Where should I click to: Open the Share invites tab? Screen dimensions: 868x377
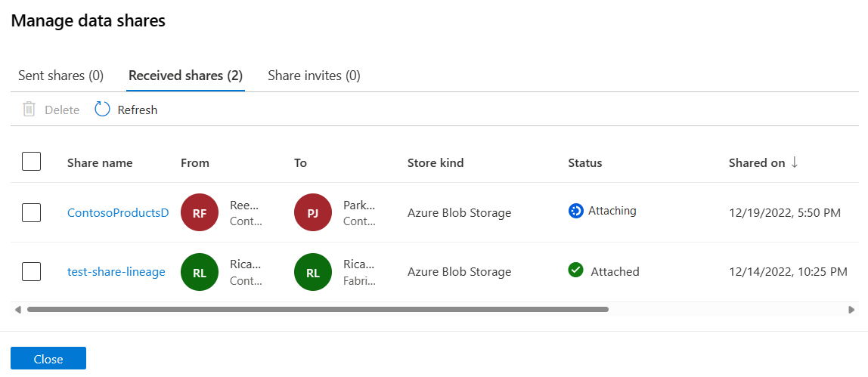point(314,76)
